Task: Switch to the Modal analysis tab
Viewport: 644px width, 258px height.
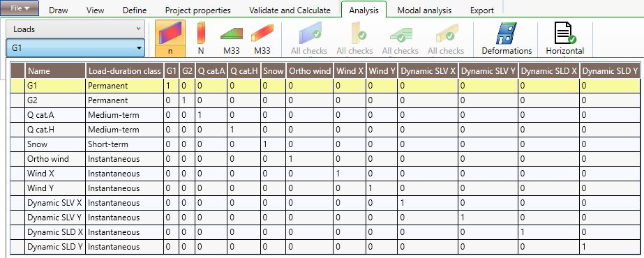Action: coord(424,10)
